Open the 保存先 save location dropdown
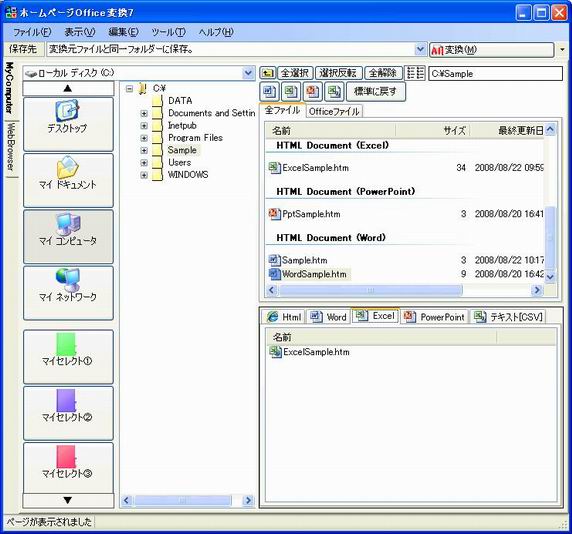 point(420,49)
